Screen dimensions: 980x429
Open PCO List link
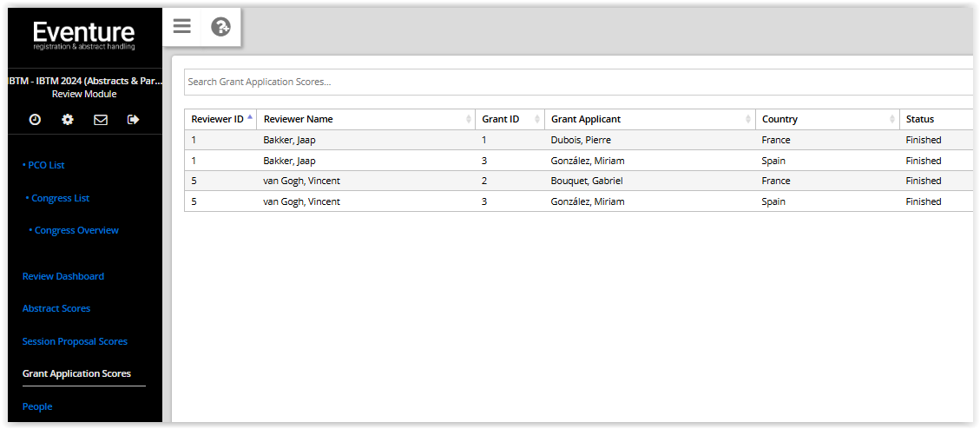[43, 165]
